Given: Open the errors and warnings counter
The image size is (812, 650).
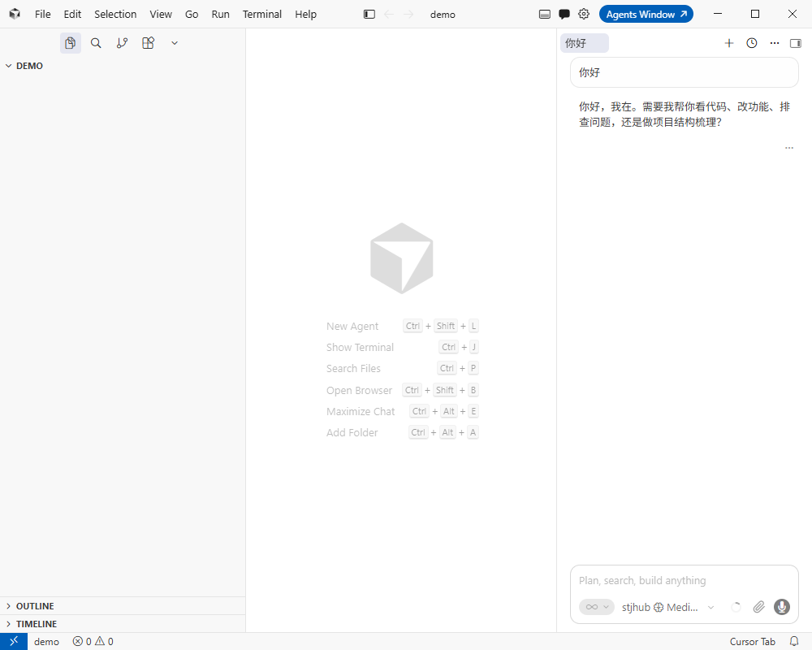Looking at the screenshot, I should click(93, 641).
